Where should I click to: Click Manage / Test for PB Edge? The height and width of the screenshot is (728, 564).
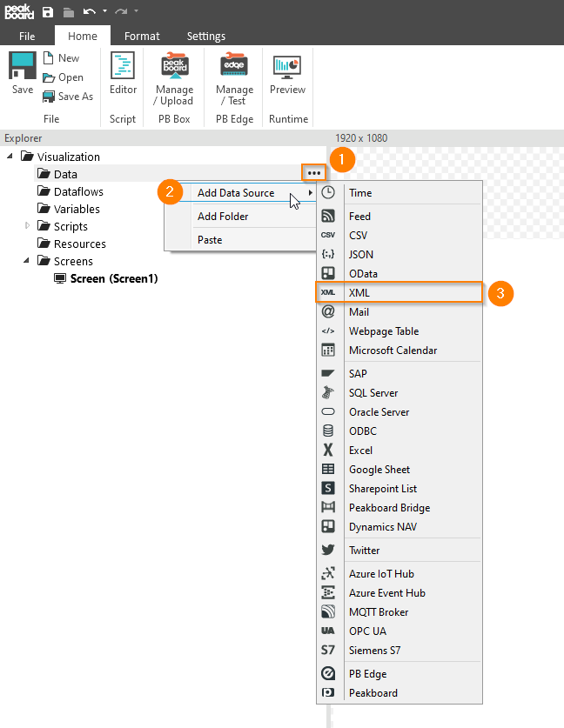(235, 78)
